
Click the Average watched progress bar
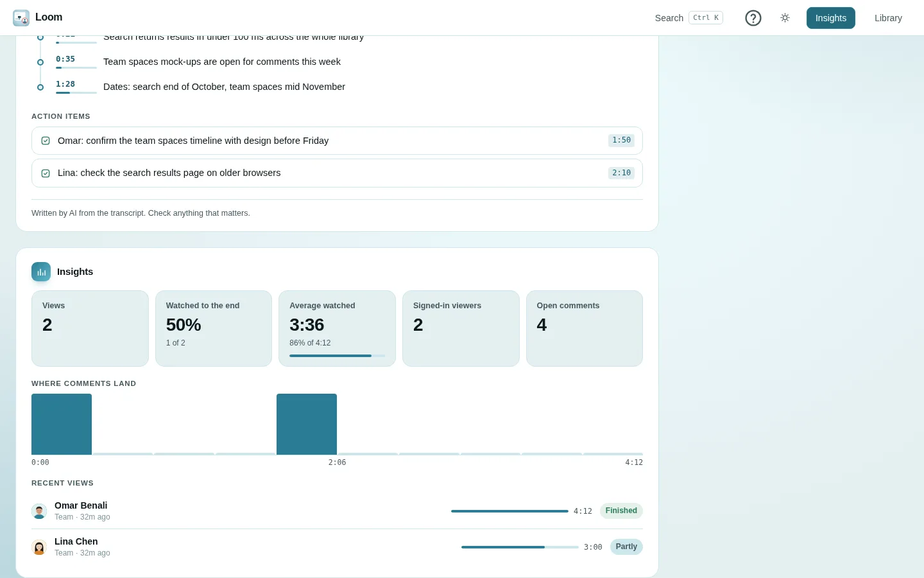[338, 356]
